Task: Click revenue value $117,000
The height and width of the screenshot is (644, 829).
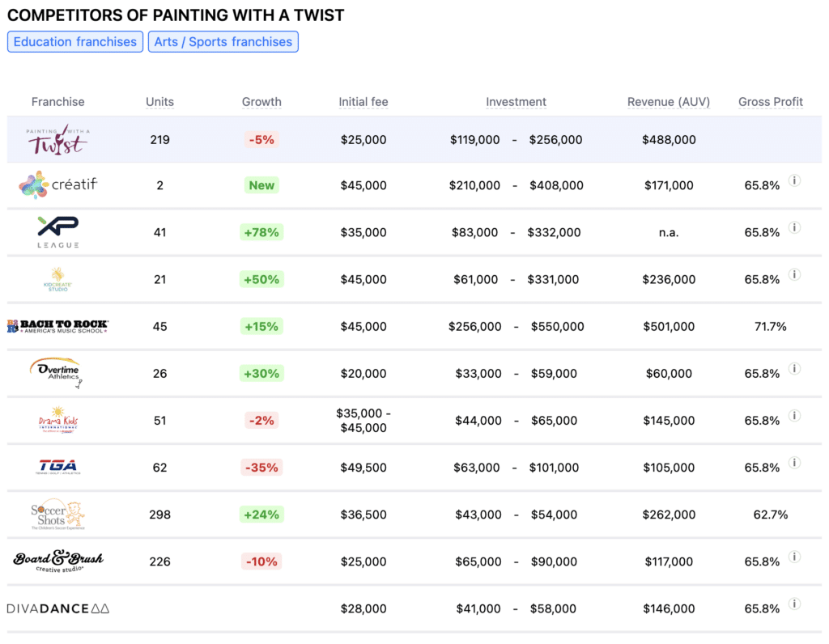Action: (669, 561)
